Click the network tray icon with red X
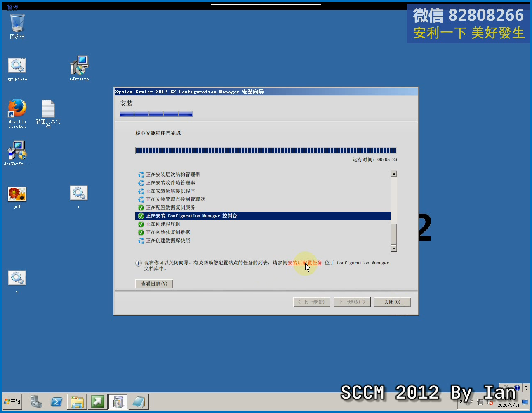532x413 pixels. click(x=490, y=402)
